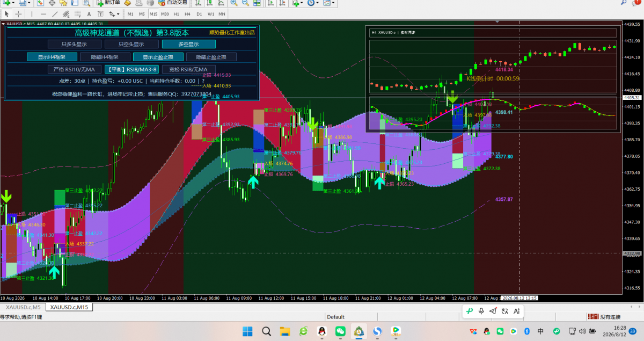This screenshot has width=644, height=341.
Task: Switch to H1 timeframe
Action: (176, 14)
